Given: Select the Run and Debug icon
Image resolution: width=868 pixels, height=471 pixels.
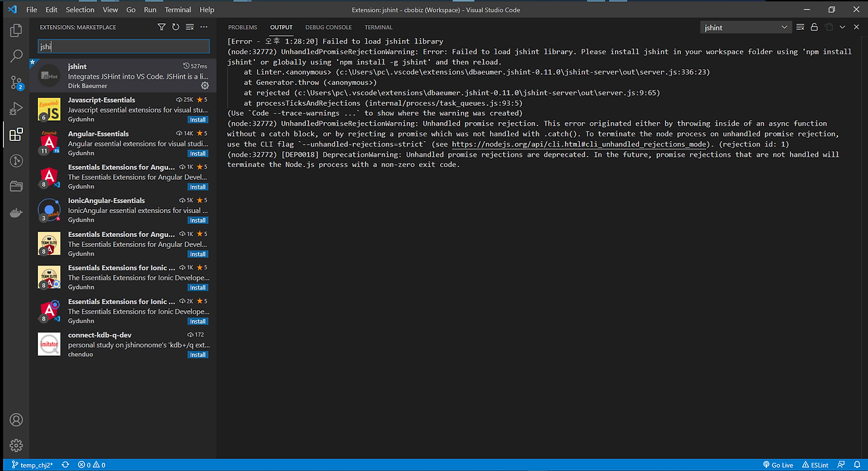Looking at the screenshot, I should (16, 108).
